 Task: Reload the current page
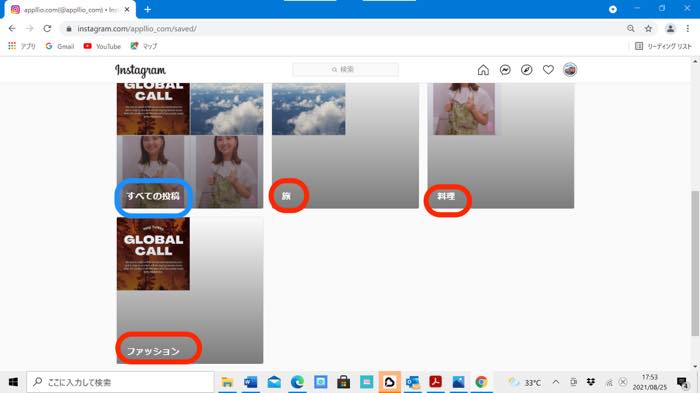tap(47, 29)
